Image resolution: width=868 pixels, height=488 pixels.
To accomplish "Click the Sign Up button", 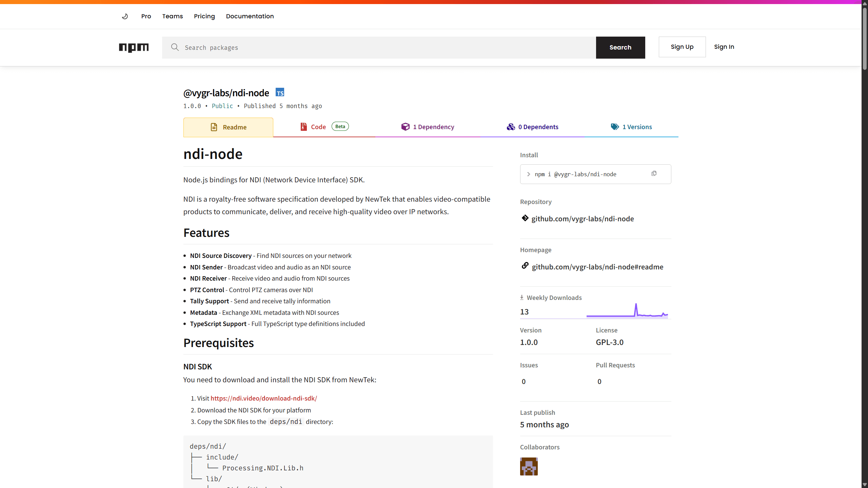I will 682,47.
